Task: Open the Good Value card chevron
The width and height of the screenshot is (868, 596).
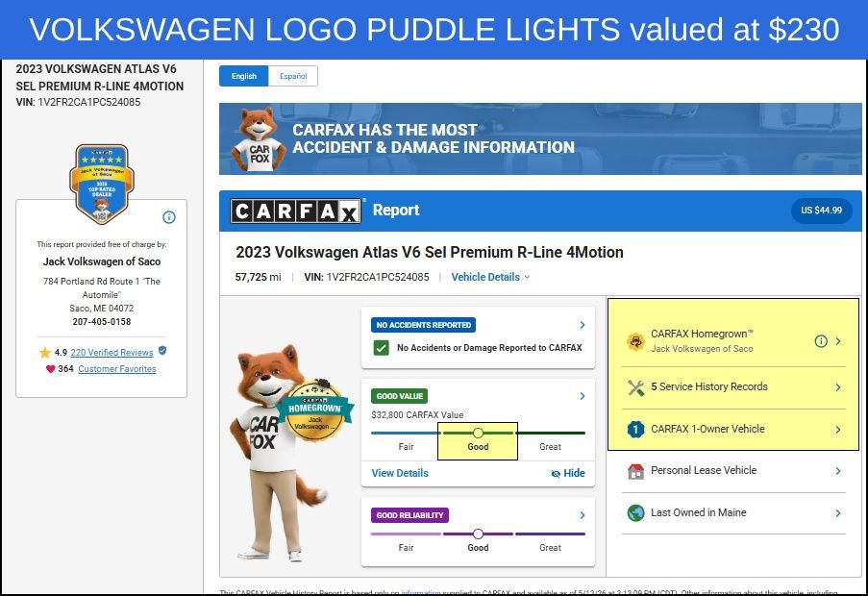Action: [583, 396]
